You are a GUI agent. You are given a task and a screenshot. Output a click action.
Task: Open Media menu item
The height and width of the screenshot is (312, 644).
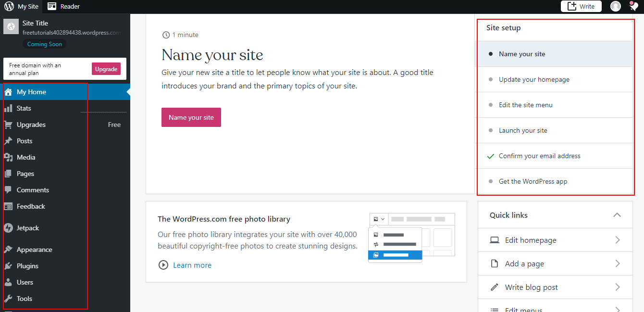click(x=65, y=157)
